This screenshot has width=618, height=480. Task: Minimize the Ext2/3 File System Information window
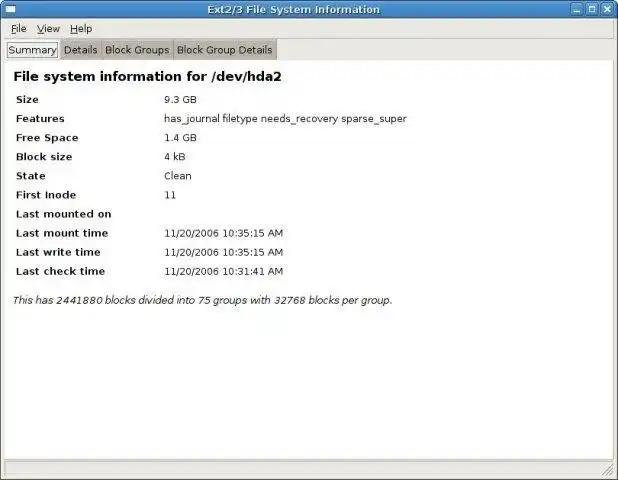pyautogui.click(x=576, y=9)
